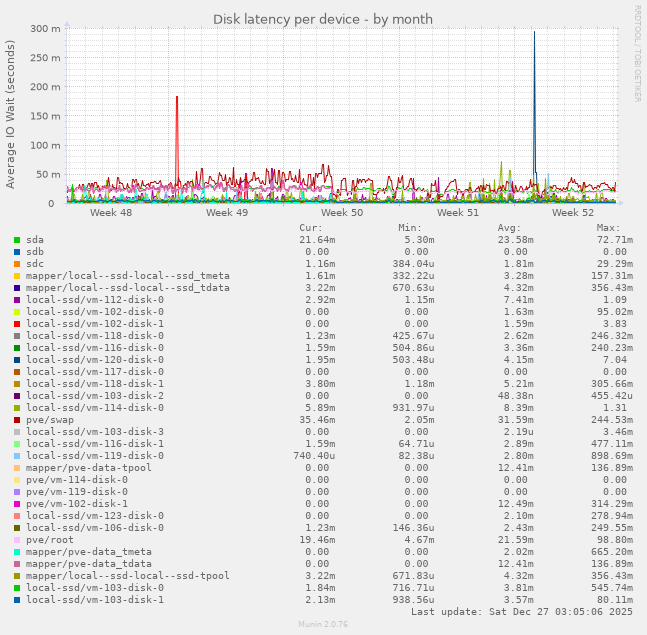Click the 'mapper/pve-data-tpool' legend label
Screen dimensions: 647x635
[89, 468]
